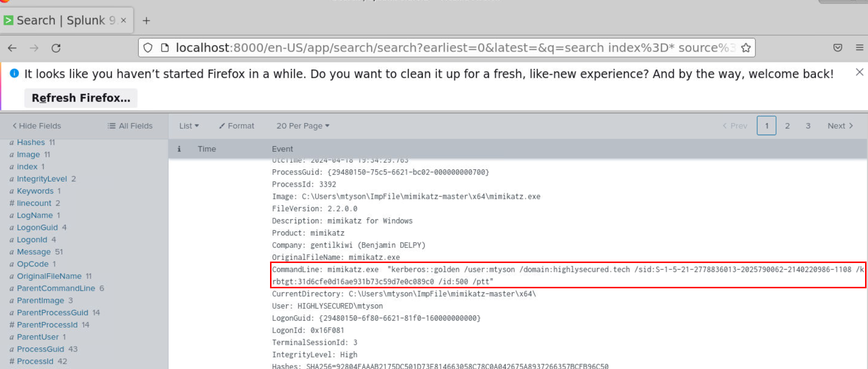
Task: Select the ParentProcessGuid field
Action: 53,313
